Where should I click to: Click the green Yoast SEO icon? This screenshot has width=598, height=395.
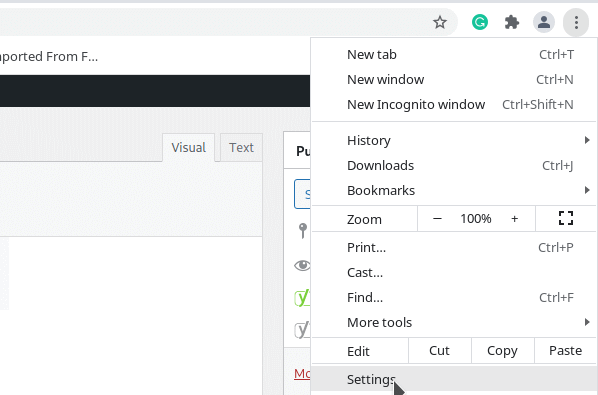(x=302, y=298)
